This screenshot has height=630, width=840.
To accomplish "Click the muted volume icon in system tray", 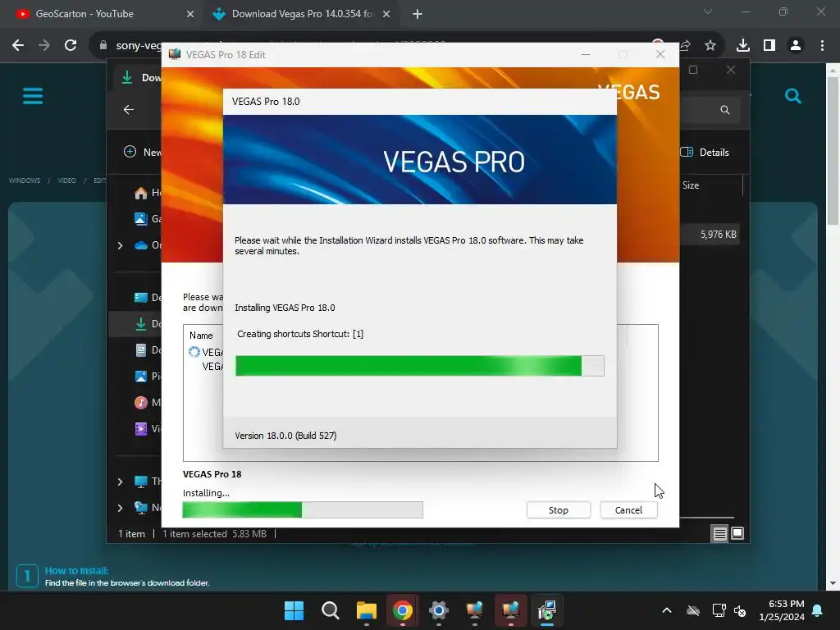I will point(740,610).
